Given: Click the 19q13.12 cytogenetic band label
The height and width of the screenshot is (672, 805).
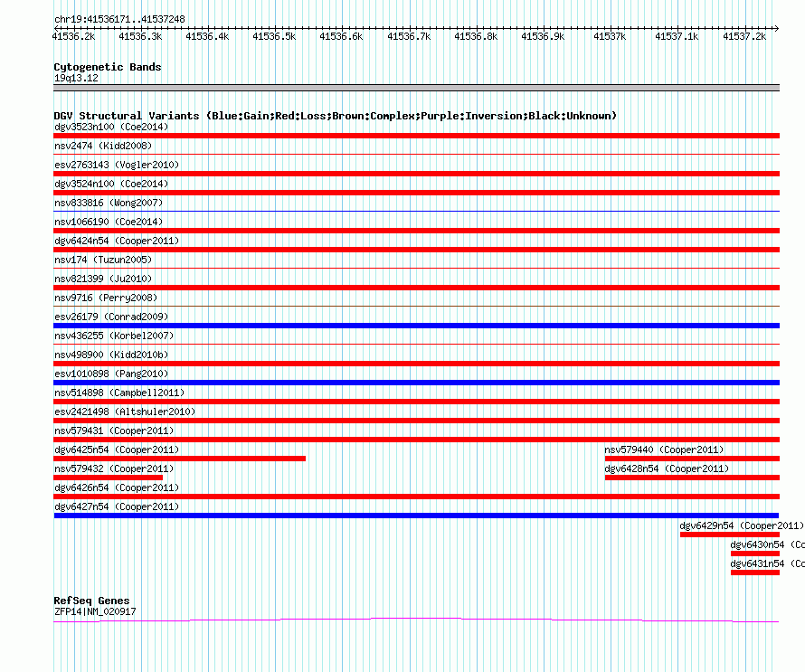Looking at the screenshot, I should [x=76, y=78].
